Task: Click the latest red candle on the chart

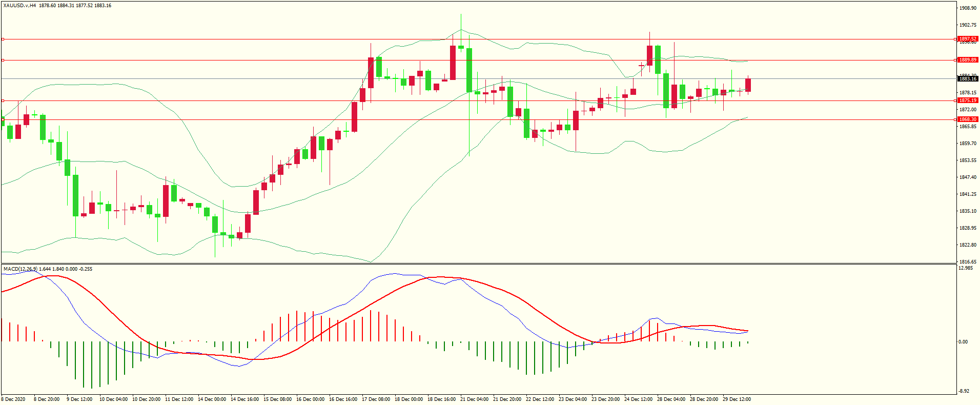Action: [748, 85]
